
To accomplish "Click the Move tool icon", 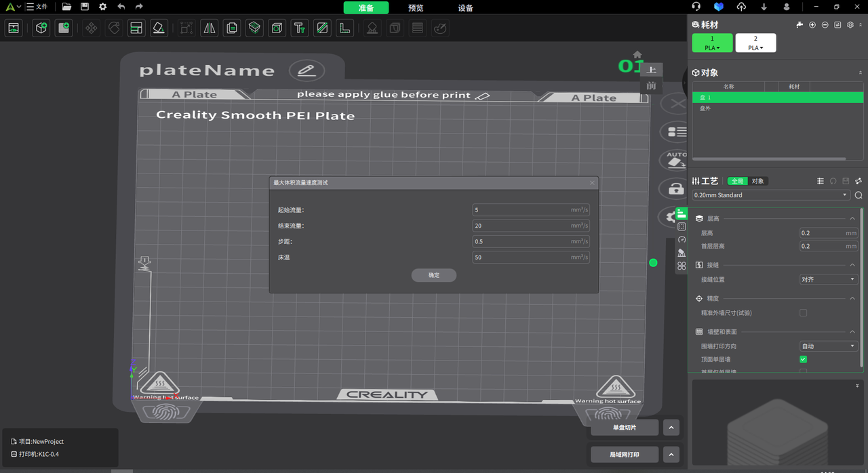I will [x=92, y=28].
